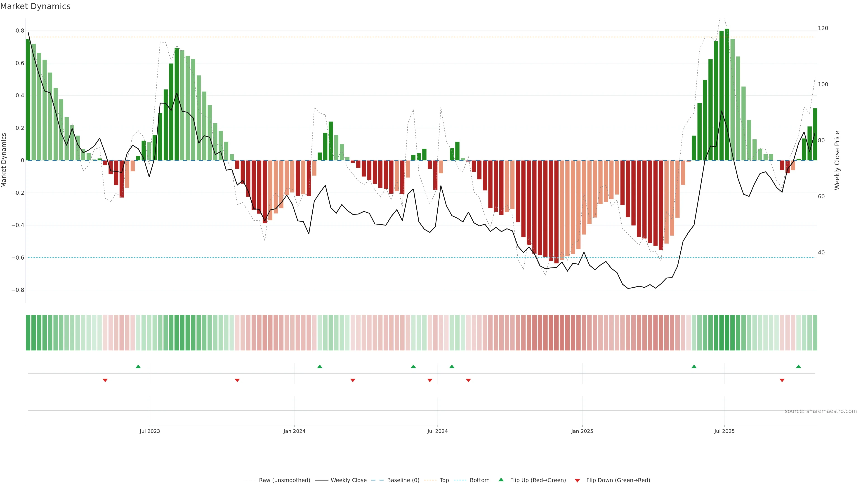Click the Weekly Close Price right axis title
868x488 pixels.
837,160
